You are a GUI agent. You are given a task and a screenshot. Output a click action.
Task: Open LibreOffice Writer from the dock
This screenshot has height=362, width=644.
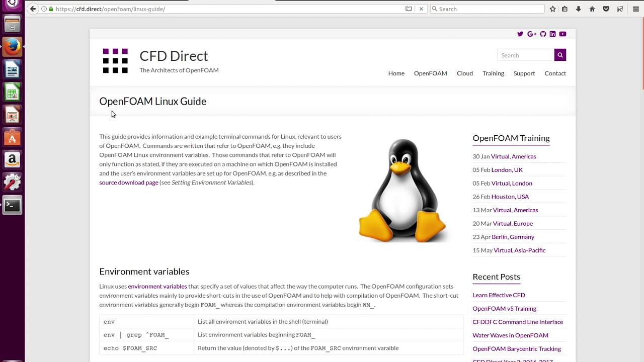(12, 69)
